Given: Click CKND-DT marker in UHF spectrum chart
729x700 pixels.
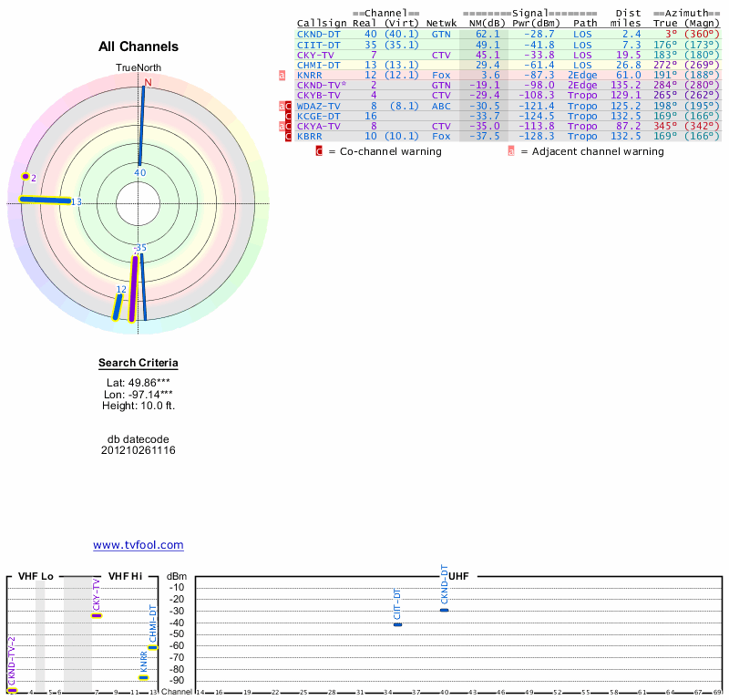Looking at the screenshot, I should (x=444, y=610).
